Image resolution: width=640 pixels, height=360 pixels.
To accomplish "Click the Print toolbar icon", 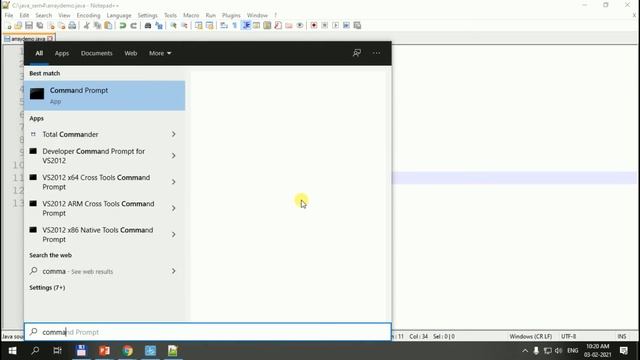I will (72, 26).
